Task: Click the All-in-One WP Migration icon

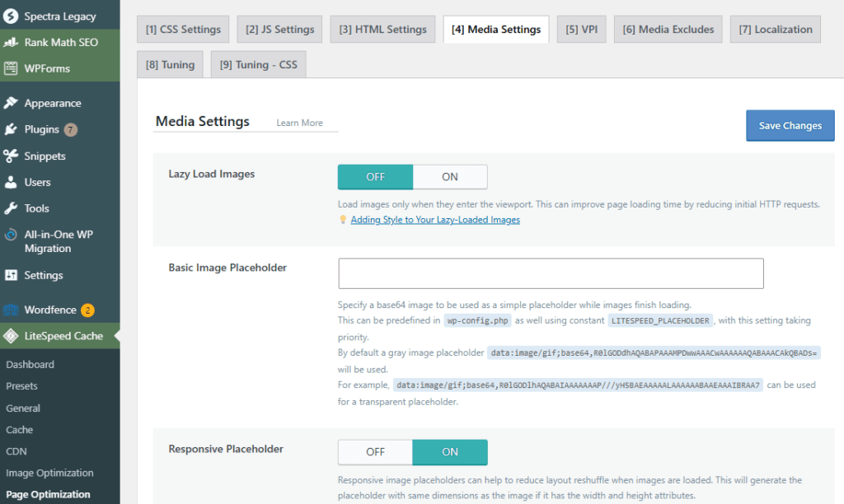Action: pos(11,235)
